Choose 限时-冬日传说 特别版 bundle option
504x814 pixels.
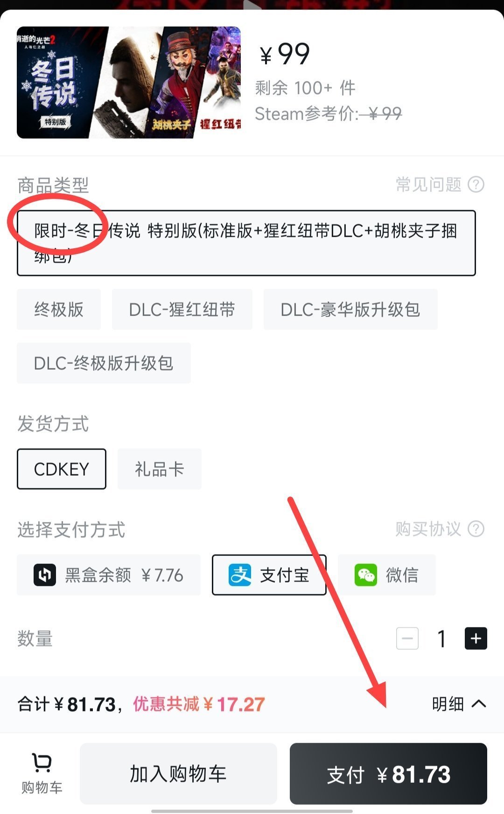pyautogui.click(x=246, y=243)
